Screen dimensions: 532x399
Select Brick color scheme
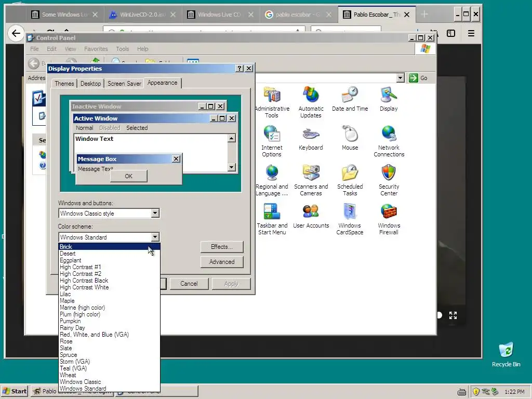pos(109,247)
